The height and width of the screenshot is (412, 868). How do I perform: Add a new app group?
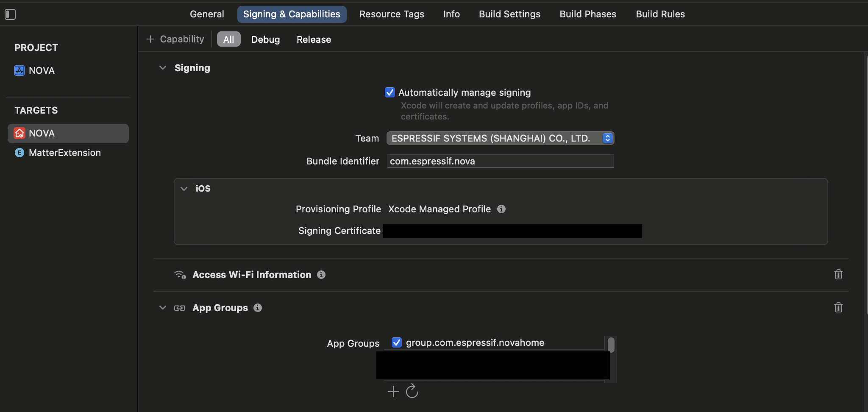(x=393, y=391)
